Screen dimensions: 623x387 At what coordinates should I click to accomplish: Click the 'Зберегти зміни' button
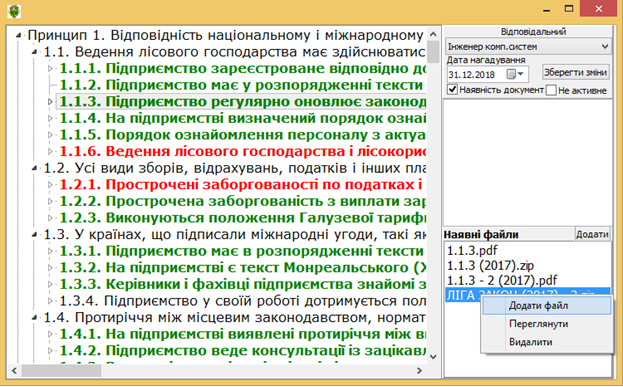[575, 72]
